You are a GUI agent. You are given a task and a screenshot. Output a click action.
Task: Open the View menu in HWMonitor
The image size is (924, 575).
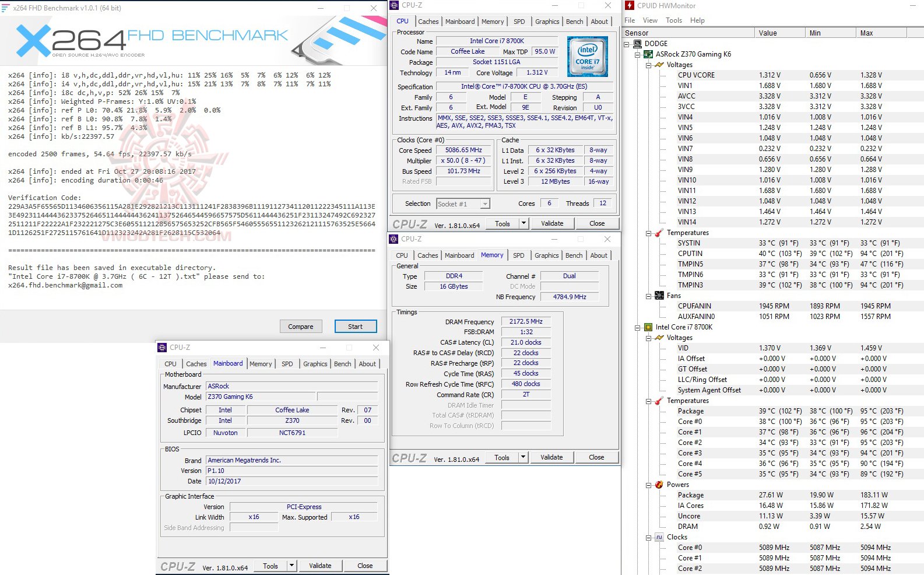coord(650,20)
